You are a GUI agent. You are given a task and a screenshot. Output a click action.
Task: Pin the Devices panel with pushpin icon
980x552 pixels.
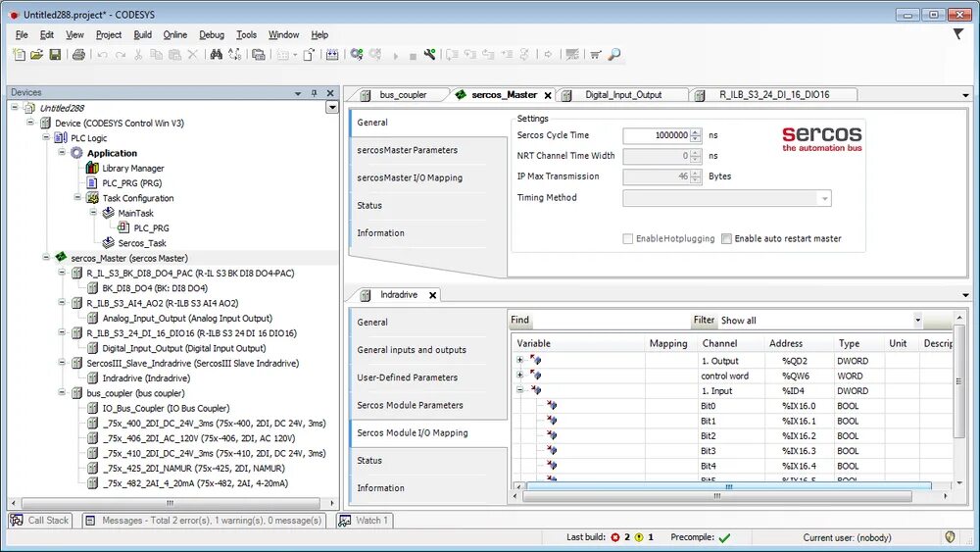pyautogui.click(x=315, y=92)
